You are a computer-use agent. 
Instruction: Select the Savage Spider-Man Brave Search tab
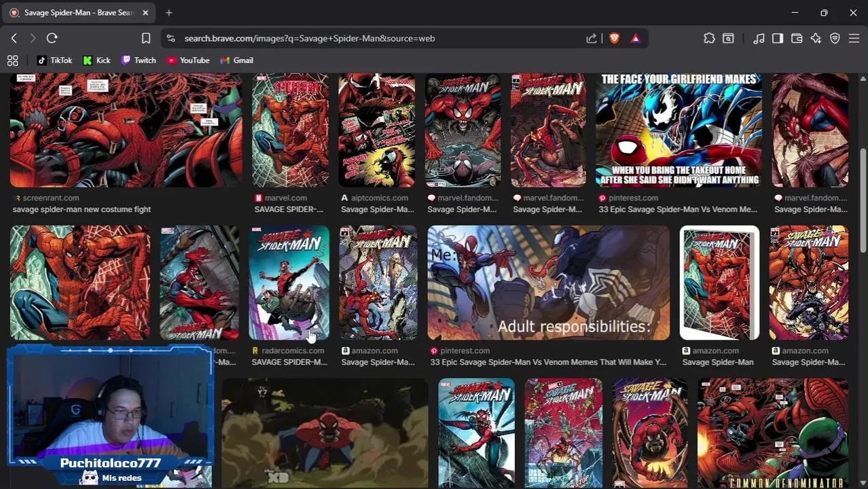pos(79,12)
